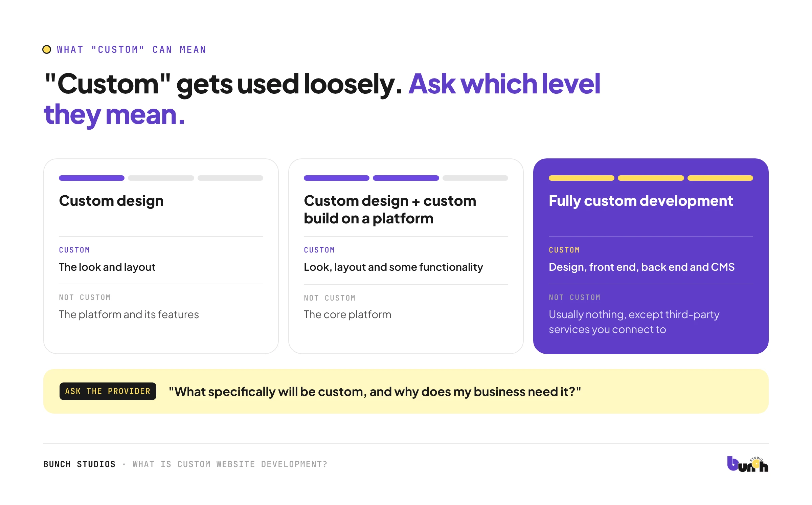
Task: Click the 'ASK THE PROVIDER' badge
Action: (x=108, y=391)
